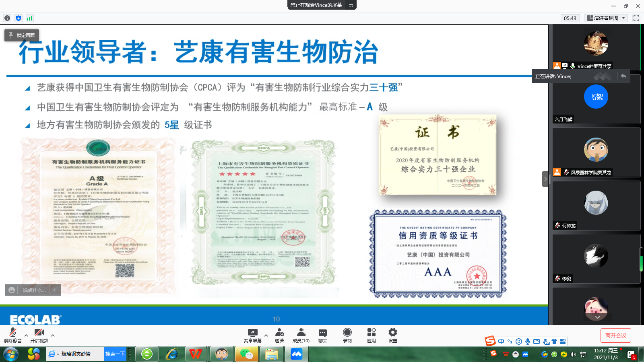Select the 李奥 participant tile
The image size is (644, 362).
[x=596, y=259]
